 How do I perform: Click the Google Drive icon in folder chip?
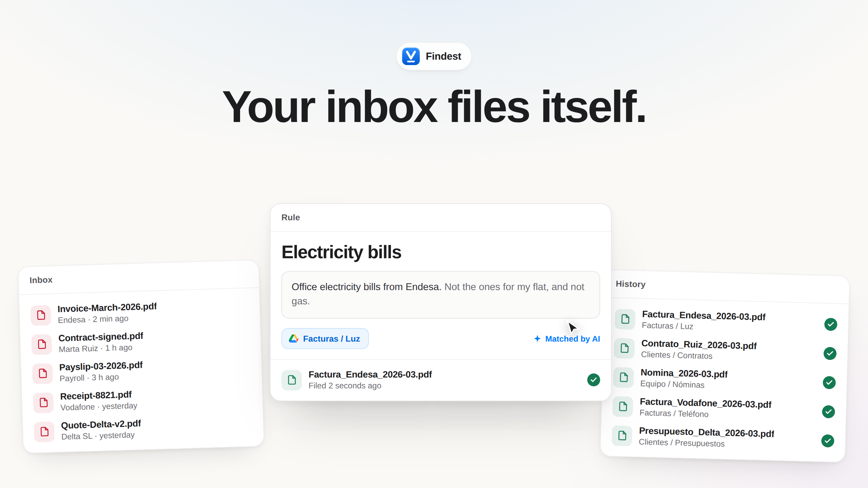pos(293,339)
